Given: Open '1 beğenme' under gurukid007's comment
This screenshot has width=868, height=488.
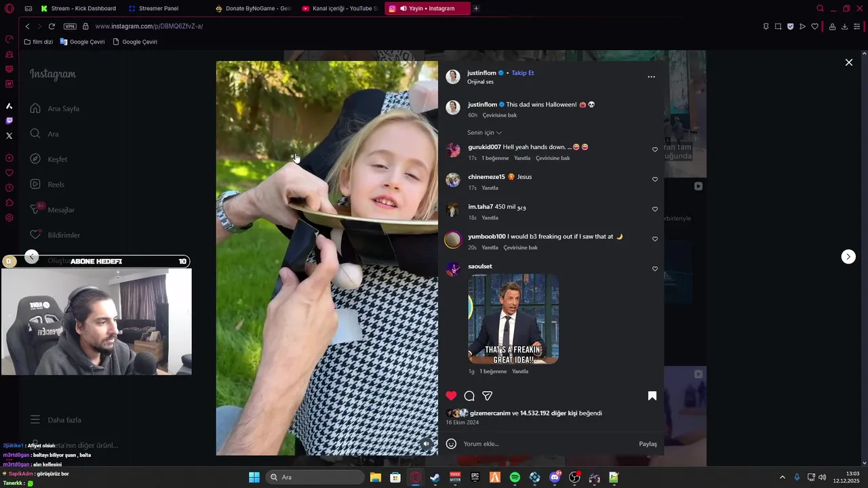Looking at the screenshot, I should [x=495, y=158].
